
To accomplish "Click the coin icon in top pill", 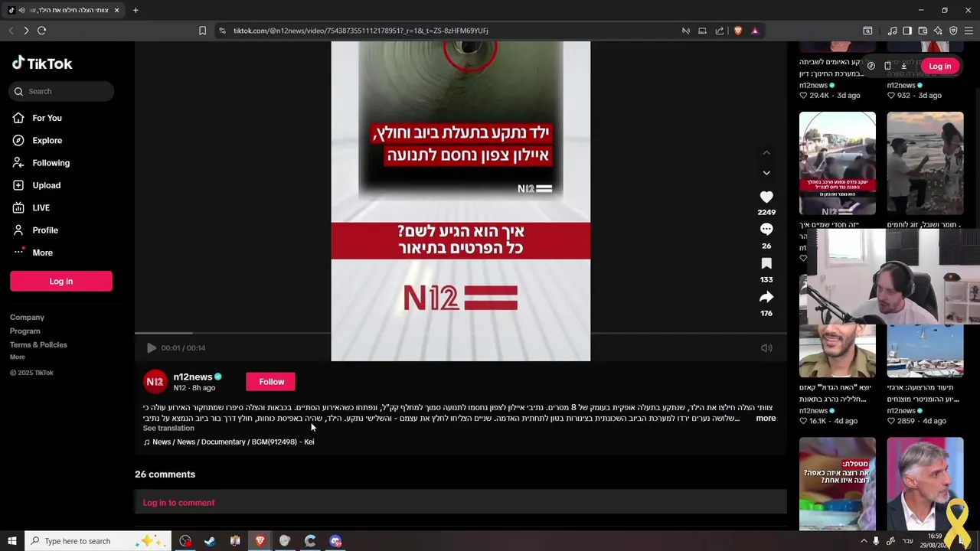I will (x=871, y=66).
